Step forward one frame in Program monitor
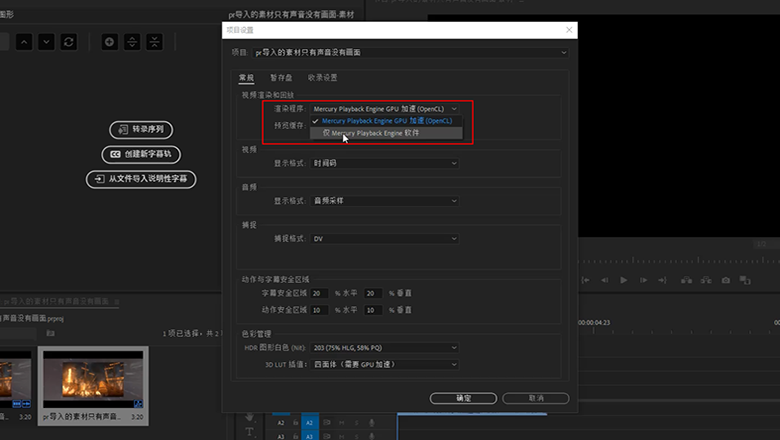 pyautogui.click(x=643, y=280)
